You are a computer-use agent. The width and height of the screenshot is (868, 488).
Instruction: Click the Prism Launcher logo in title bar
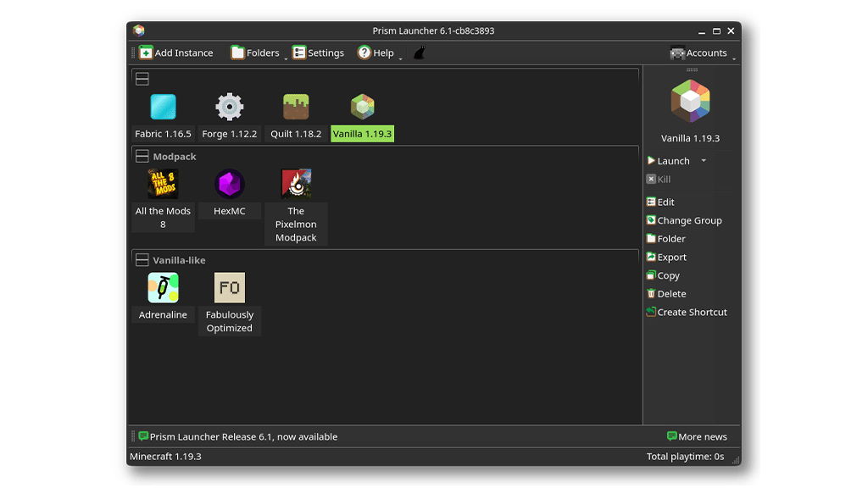click(x=138, y=30)
